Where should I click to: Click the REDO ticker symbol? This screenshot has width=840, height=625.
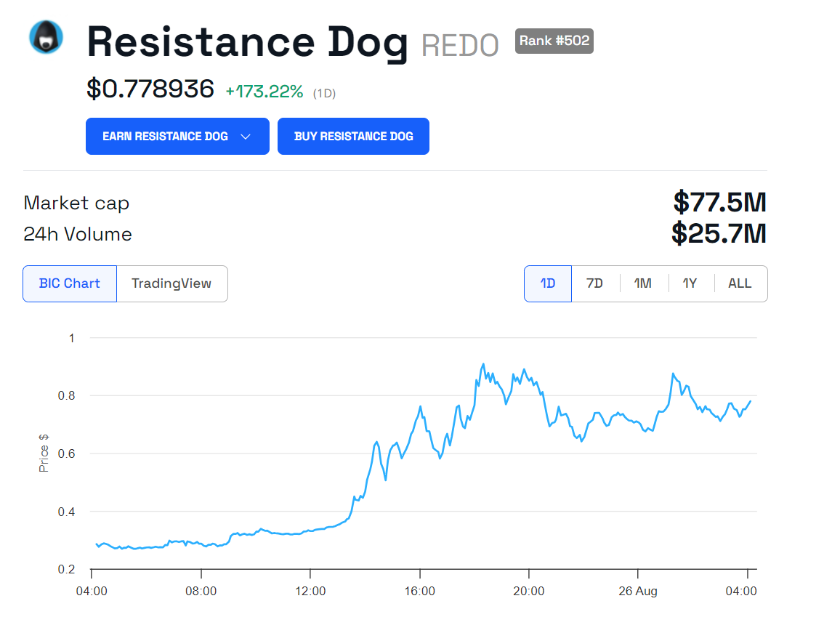pos(460,45)
